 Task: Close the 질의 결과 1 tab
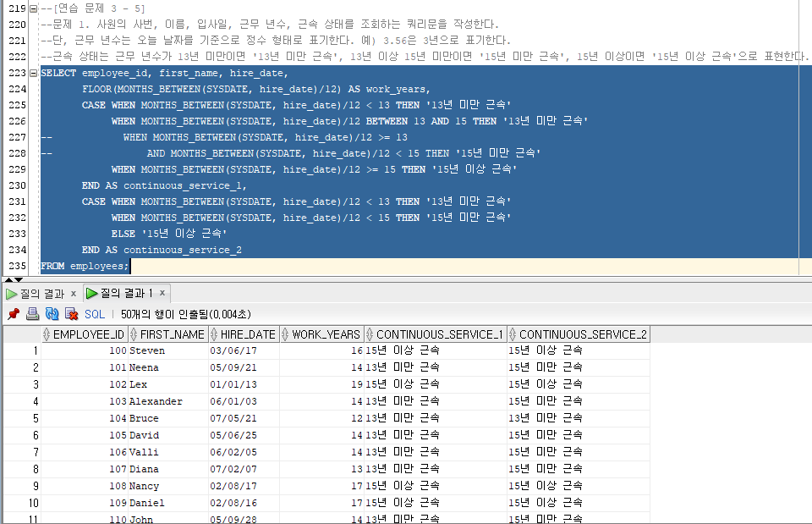click(162, 294)
